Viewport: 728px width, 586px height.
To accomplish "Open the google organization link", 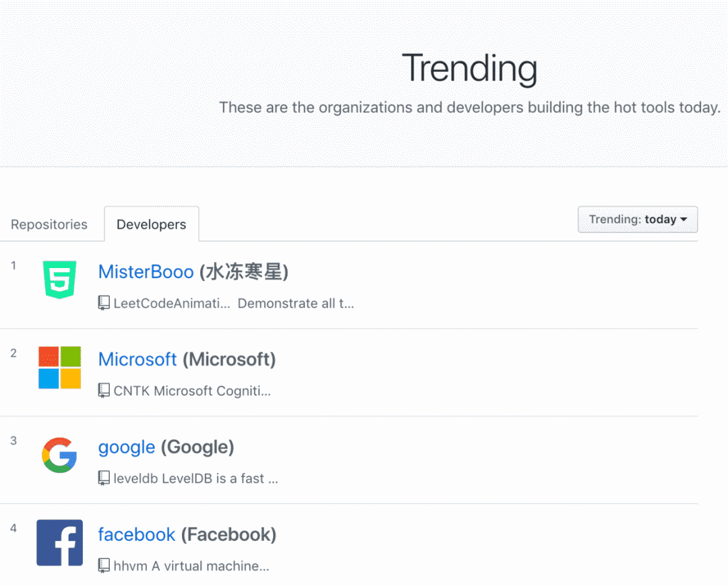I will point(127,447).
